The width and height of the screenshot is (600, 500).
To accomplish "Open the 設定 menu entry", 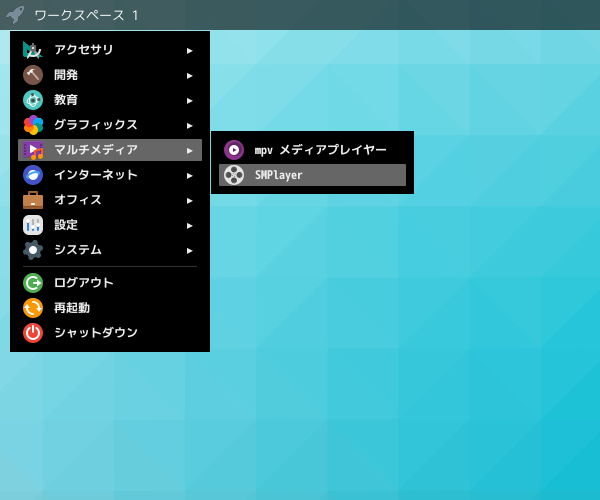I will 110,225.
